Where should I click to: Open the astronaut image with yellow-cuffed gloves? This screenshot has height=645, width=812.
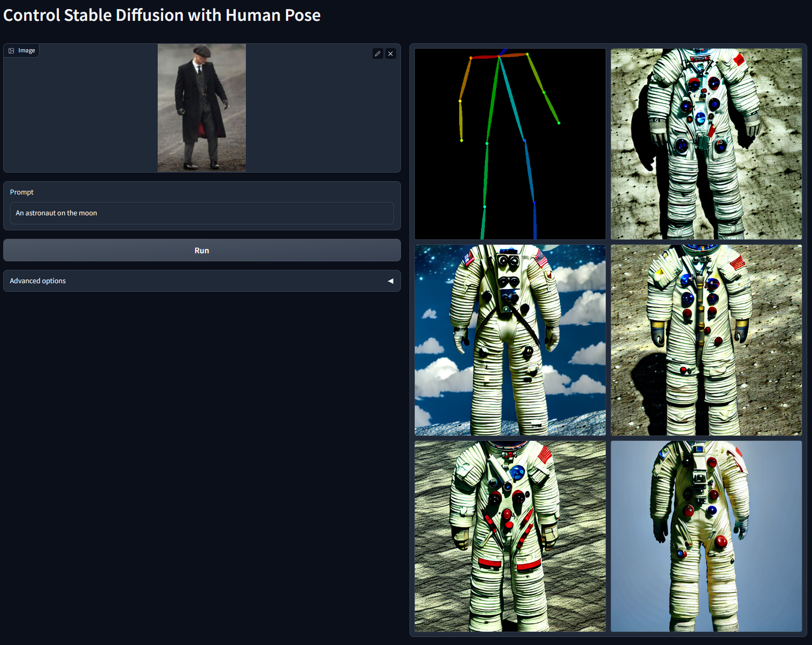pyautogui.click(x=706, y=340)
